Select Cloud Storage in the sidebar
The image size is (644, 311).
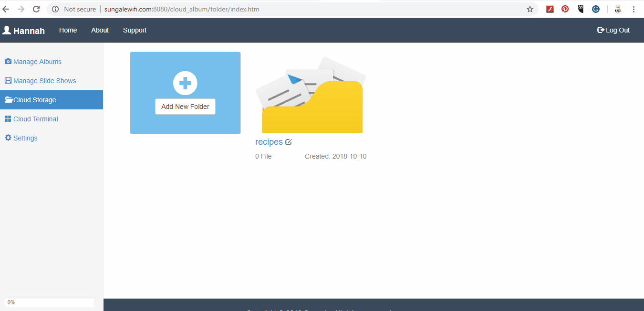pyautogui.click(x=33, y=99)
